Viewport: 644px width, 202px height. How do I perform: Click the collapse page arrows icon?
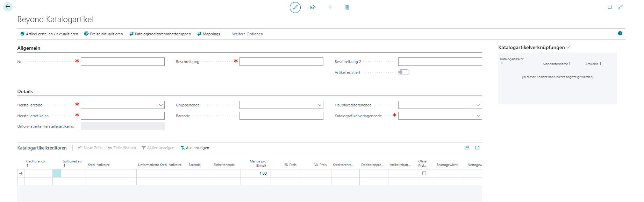(621, 7)
